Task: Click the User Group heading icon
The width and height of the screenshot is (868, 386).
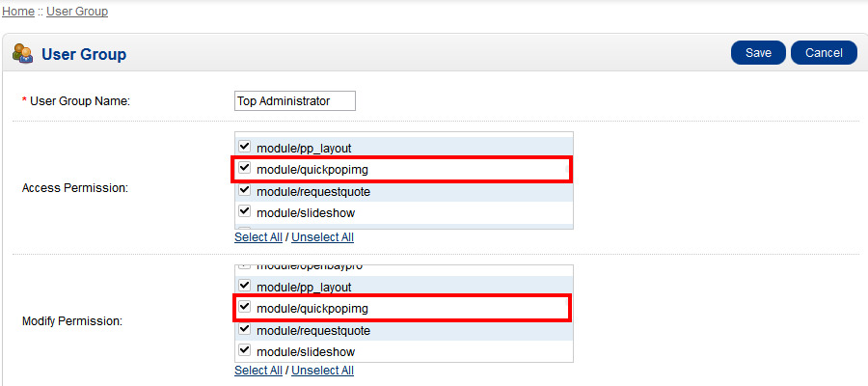Action: pyautogui.click(x=23, y=53)
